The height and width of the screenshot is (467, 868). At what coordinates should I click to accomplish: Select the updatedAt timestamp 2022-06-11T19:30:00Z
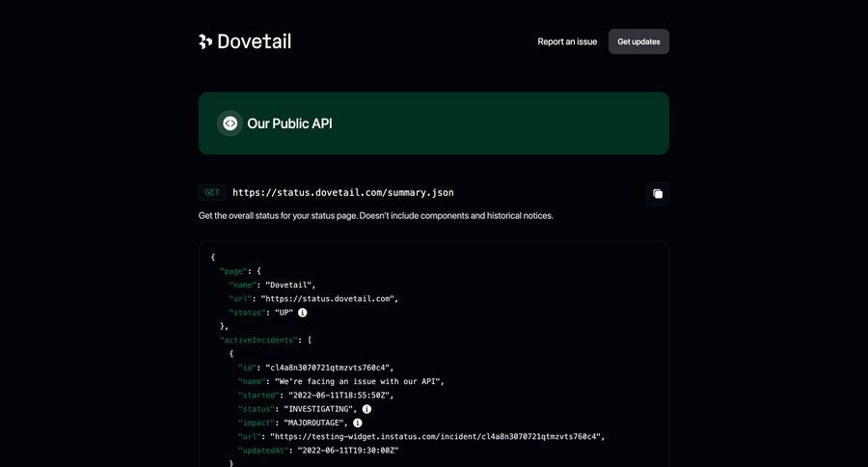(x=348, y=451)
